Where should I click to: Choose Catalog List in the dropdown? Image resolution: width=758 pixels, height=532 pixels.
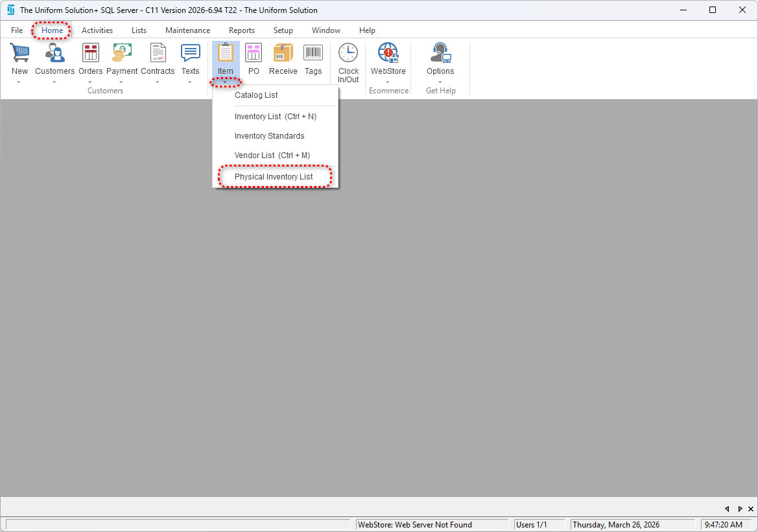pos(256,95)
